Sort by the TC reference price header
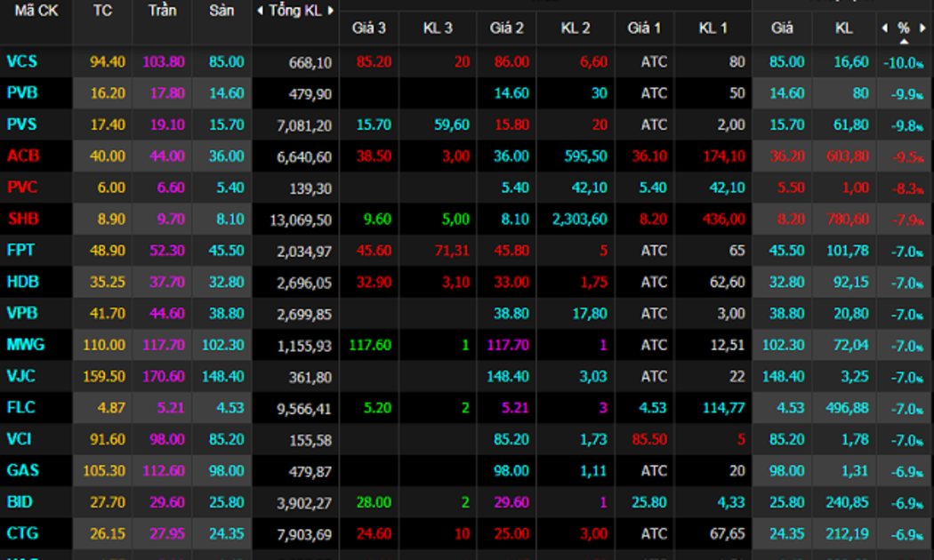Image resolution: width=934 pixels, height=560 pixels. click(102, 11)
